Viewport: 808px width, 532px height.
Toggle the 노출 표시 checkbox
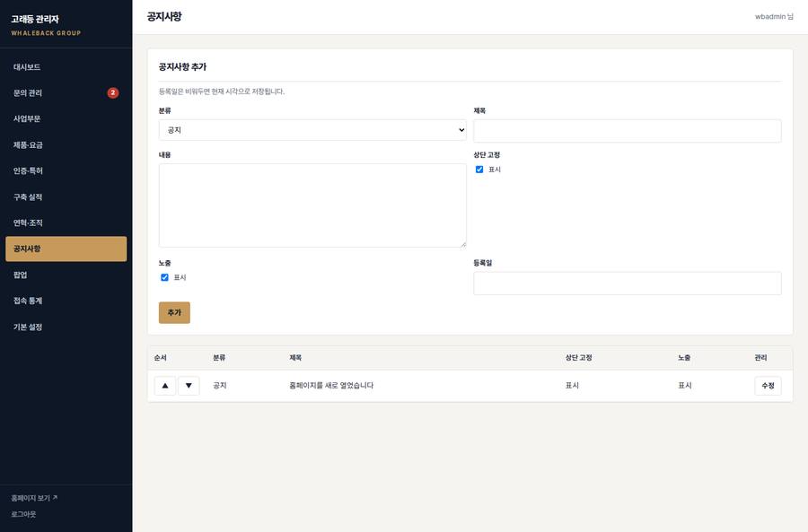click(164, 277)
